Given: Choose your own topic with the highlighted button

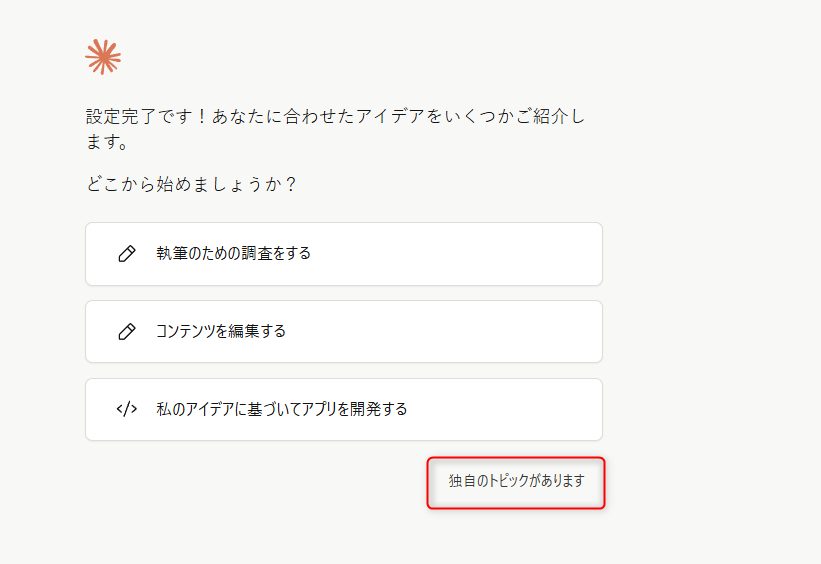Looking at the screenshot, I should click(x=516, y=482).
